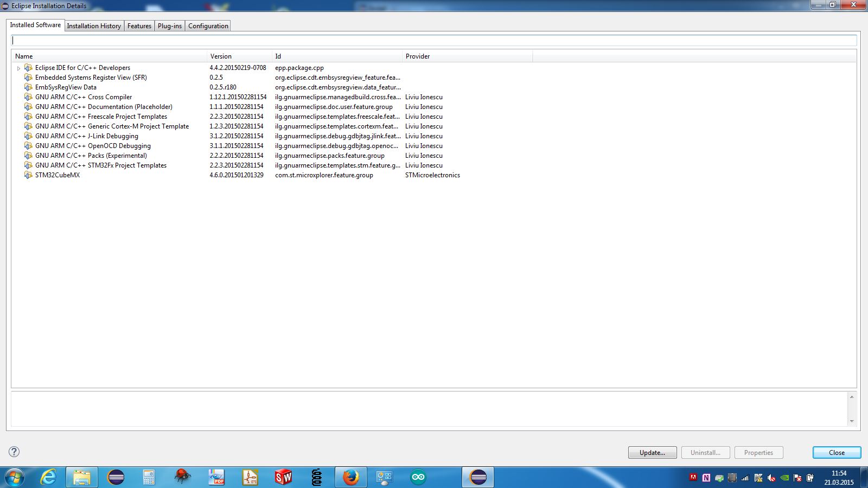Click the Uninstall... button
The width and height of the screenshot is (868, 488).
(x=705, y=453)
